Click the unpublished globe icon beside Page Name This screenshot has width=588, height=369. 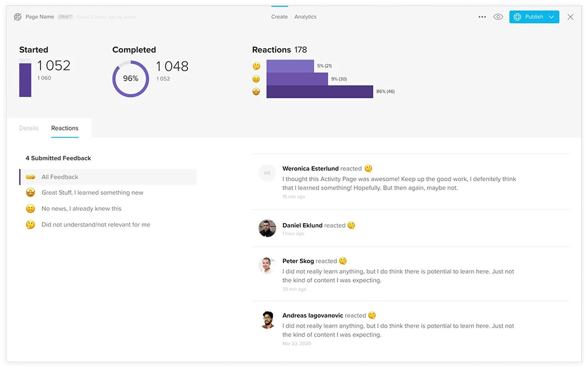pyautogui.click(x=17, y=16)
